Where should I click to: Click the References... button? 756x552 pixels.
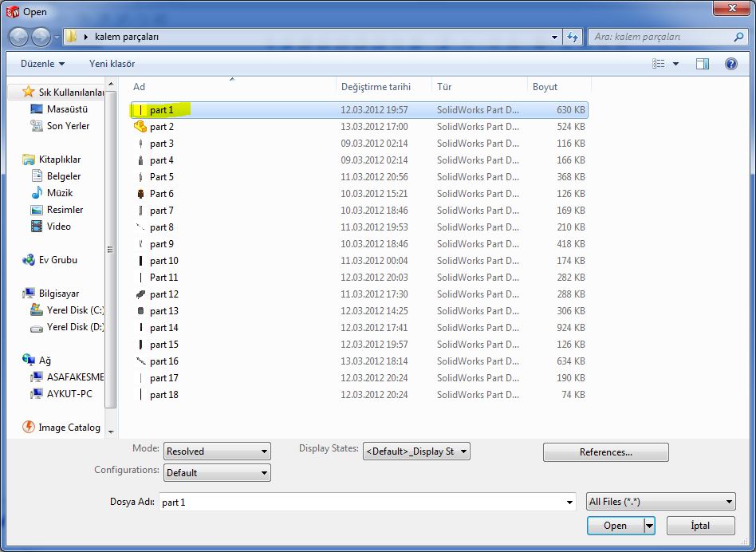[605, 452]
